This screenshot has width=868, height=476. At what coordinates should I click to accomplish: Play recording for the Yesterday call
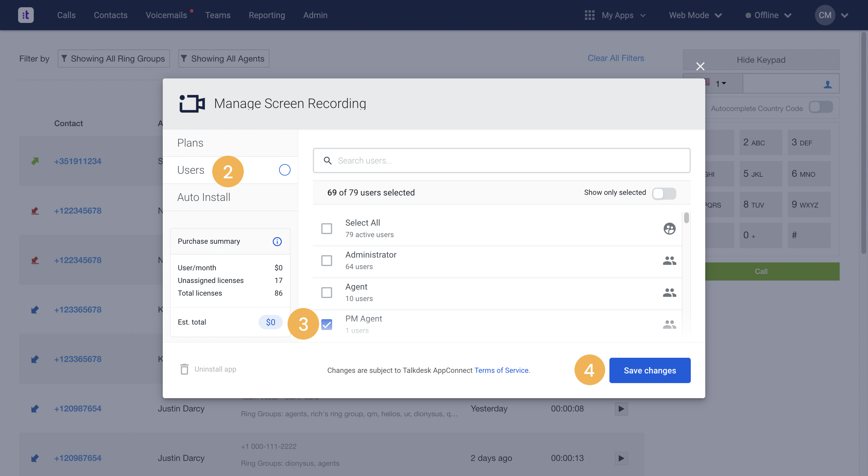pyautogui.click(x=621, y=409)
